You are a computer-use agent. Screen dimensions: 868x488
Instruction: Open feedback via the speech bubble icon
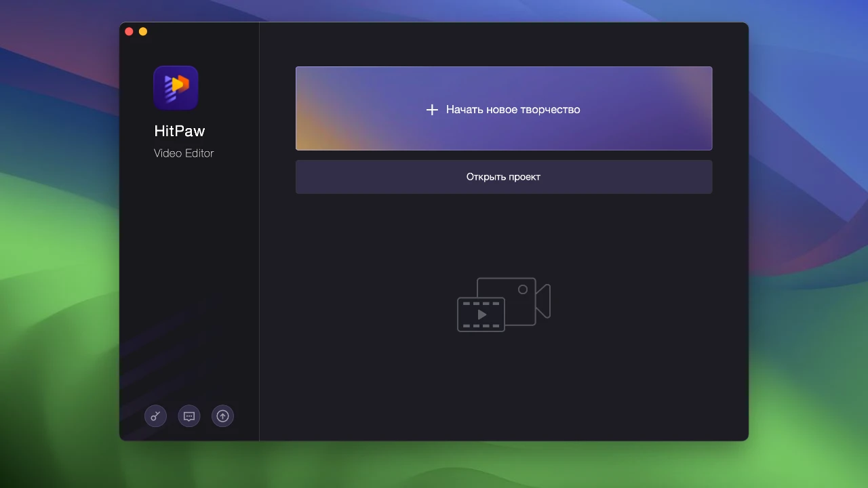[189, 416]
